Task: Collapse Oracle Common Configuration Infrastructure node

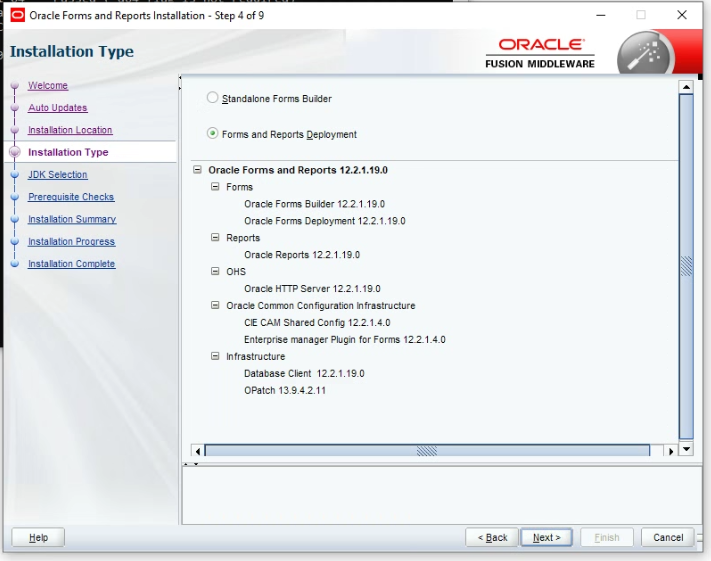Action: pyautogui.click(x=215, y=305)
